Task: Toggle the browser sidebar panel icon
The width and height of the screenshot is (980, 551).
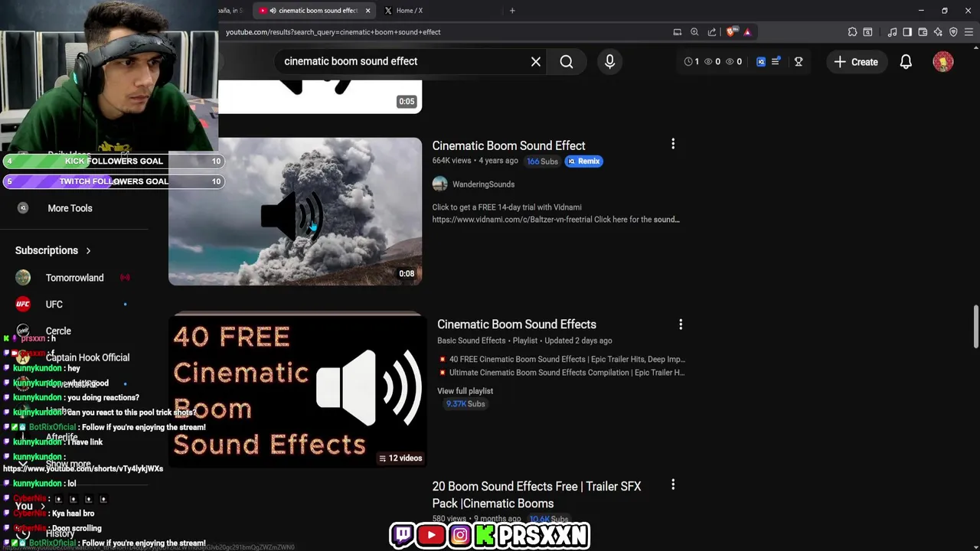Action: click(x=907, y=32)
